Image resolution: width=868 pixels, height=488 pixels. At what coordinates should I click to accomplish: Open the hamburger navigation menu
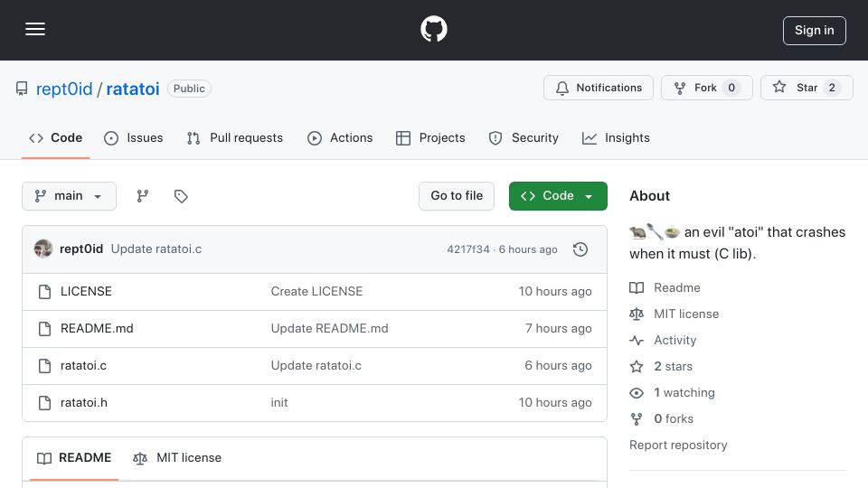click(x=35, y=29)
